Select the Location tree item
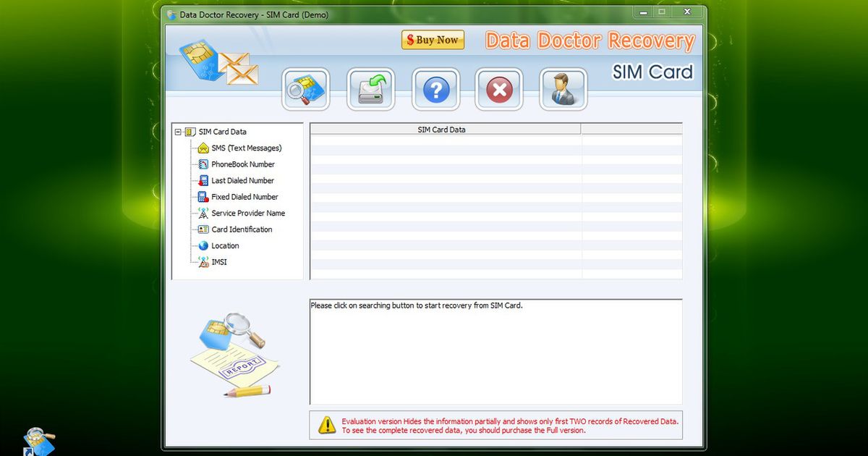Viewport: 868px width, 456px height. (226, 245)
